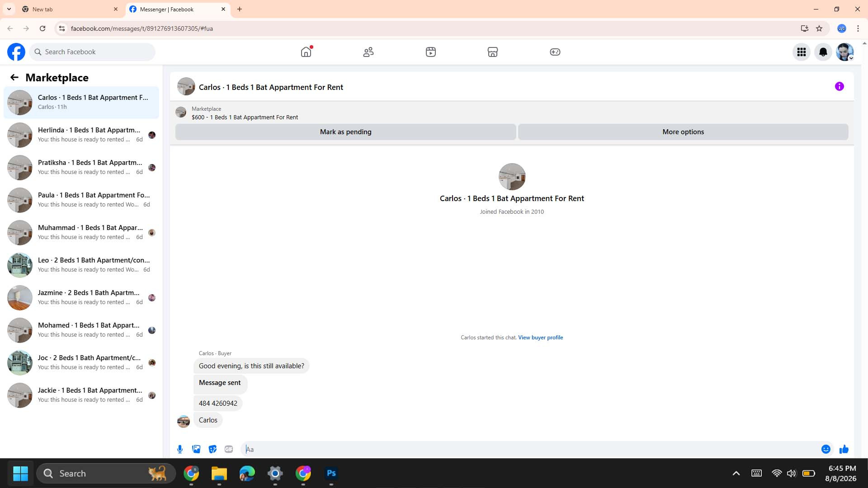Click the 'Good evening, is this still available?' message
The width and height of the screenshot is (868, 488).
pos(251,366)
